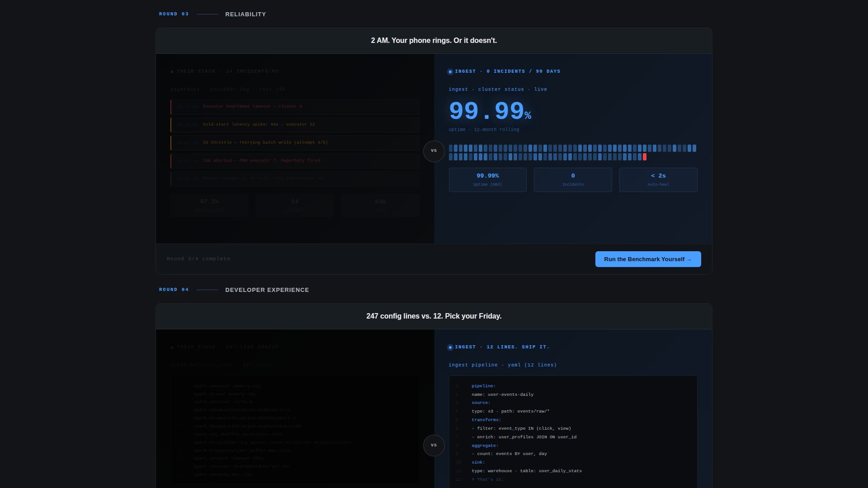Image resolution: width=868 pixels, height=488 pixels.
Task: Click the "# That's it." comment line
Action: 487,479
